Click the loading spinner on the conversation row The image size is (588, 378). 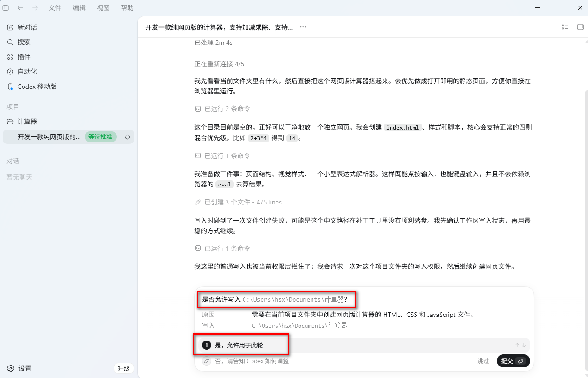point(128,137)
